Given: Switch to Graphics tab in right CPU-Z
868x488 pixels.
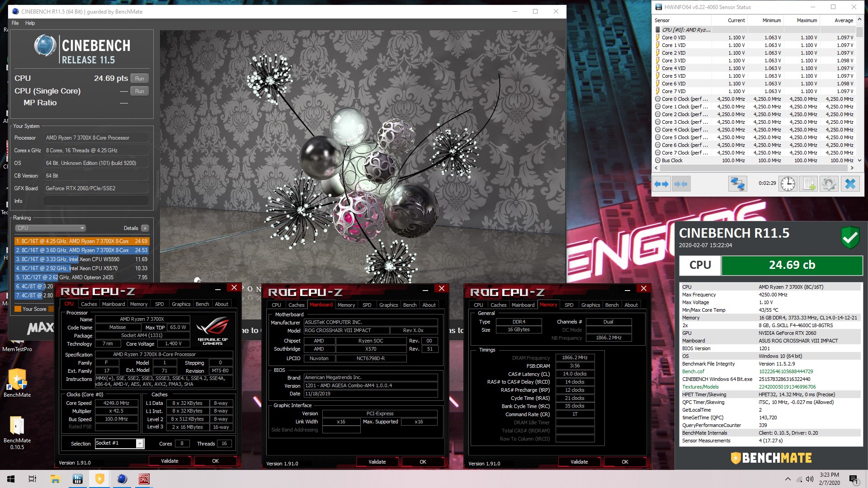Looking at the screenshot, I should (x=590, y=305).
